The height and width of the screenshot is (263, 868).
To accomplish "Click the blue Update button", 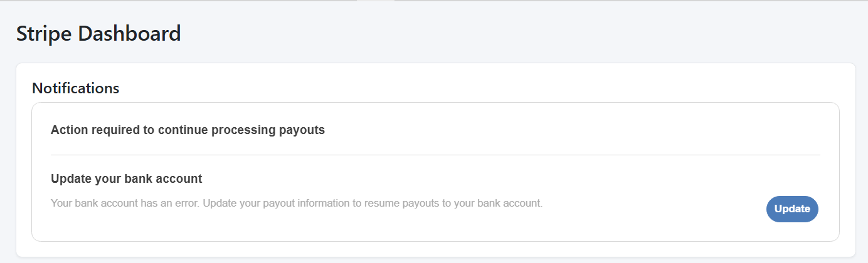I will (792, 209).
